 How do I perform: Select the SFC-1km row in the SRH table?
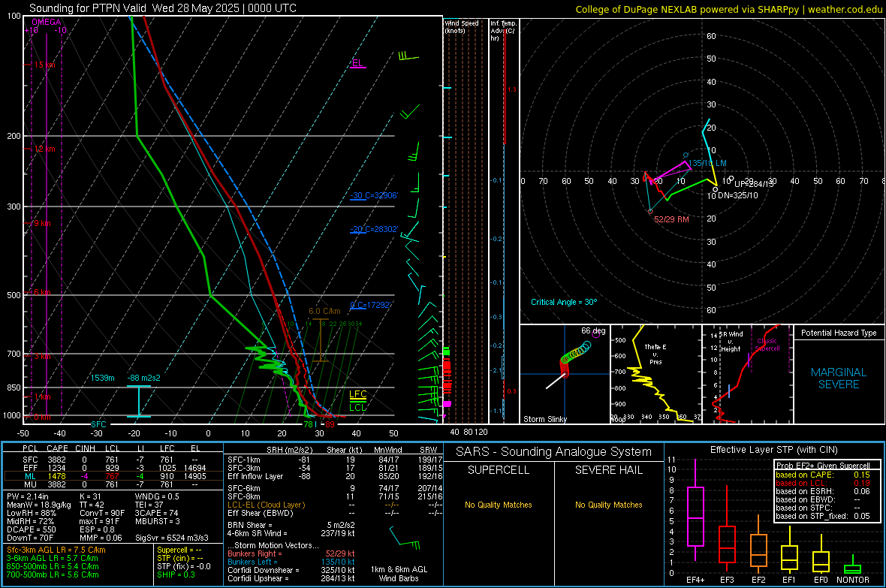[x=335, y=460]
